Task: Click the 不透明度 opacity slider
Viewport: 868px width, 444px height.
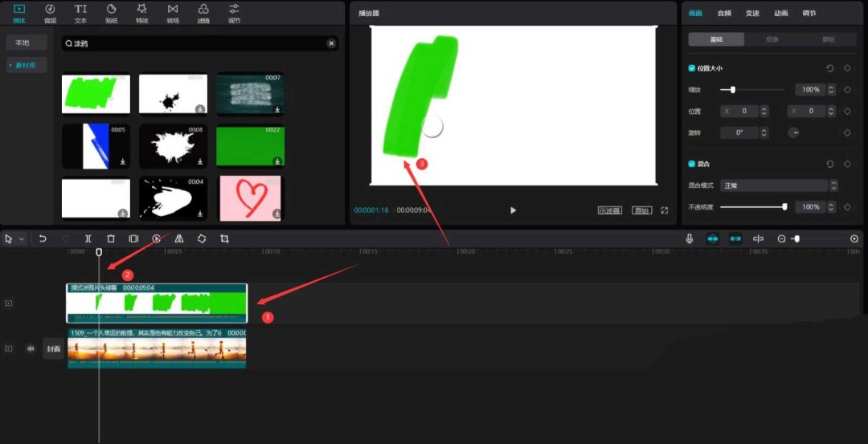Action: 752,207
